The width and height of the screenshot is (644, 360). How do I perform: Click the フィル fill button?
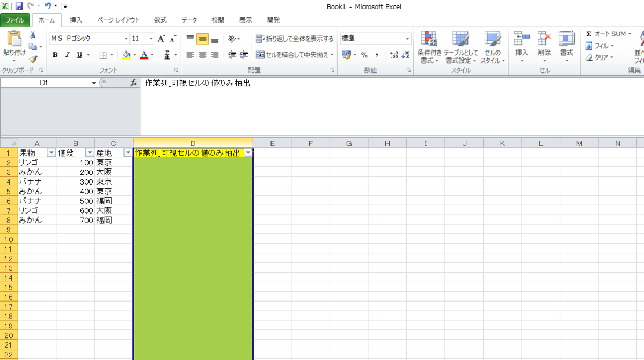point(600,46)
